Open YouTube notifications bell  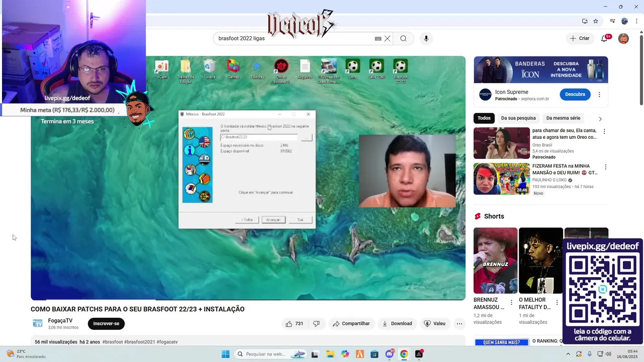(604, 39)
